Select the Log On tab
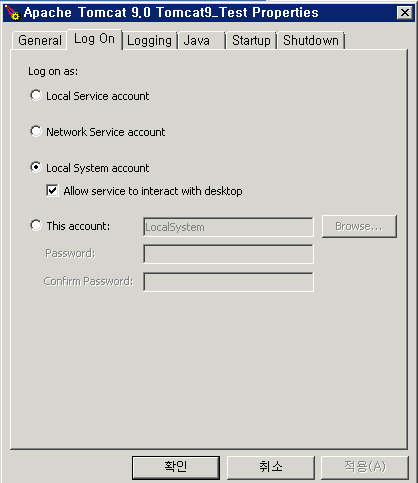Screen dimensions: 418x483 tap(95, 39)
